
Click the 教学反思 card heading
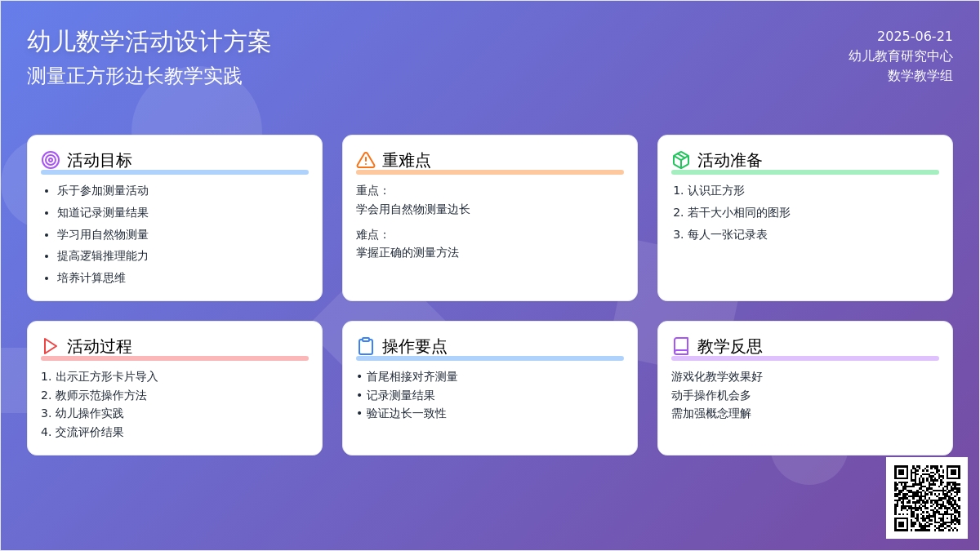point(730,346)
